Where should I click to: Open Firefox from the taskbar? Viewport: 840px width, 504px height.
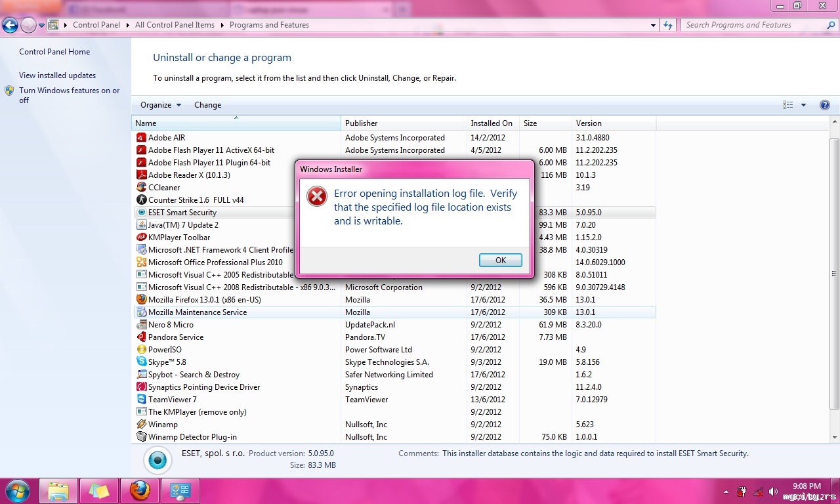139,490
